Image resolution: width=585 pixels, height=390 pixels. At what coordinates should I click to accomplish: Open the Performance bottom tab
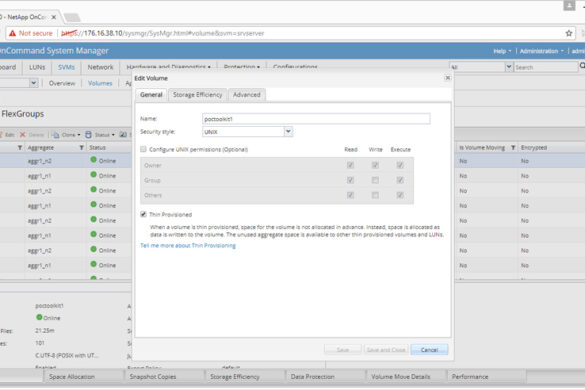pos(470,377)
